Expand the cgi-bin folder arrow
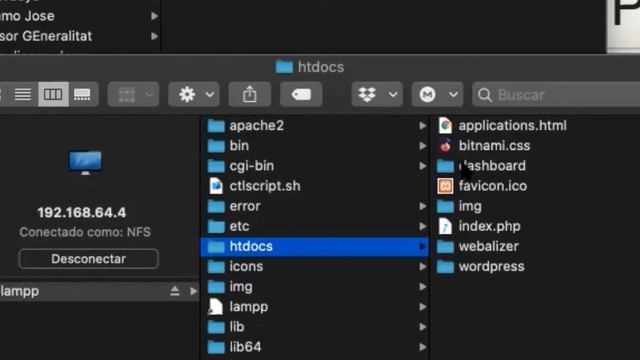 point(422,166)
